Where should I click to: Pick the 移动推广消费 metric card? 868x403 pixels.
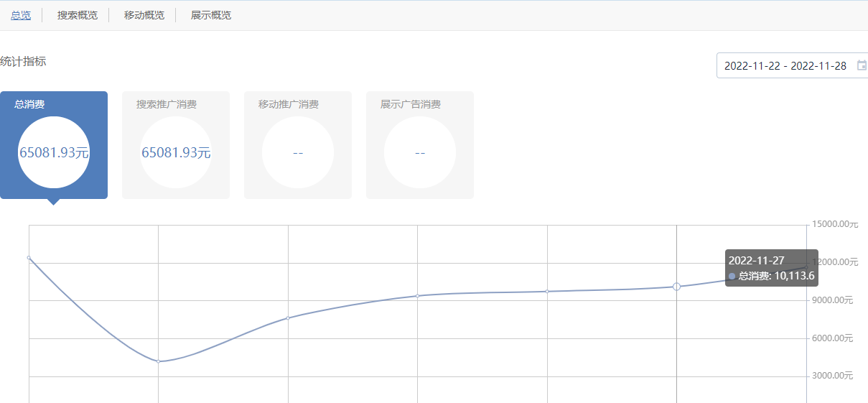click(298, 145)
